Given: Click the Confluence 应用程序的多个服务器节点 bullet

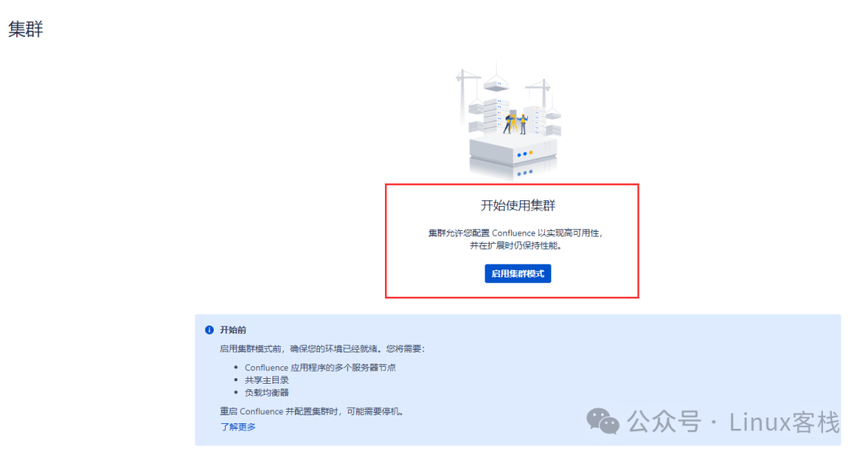Looking at the screenshot, I should point(320,367).
